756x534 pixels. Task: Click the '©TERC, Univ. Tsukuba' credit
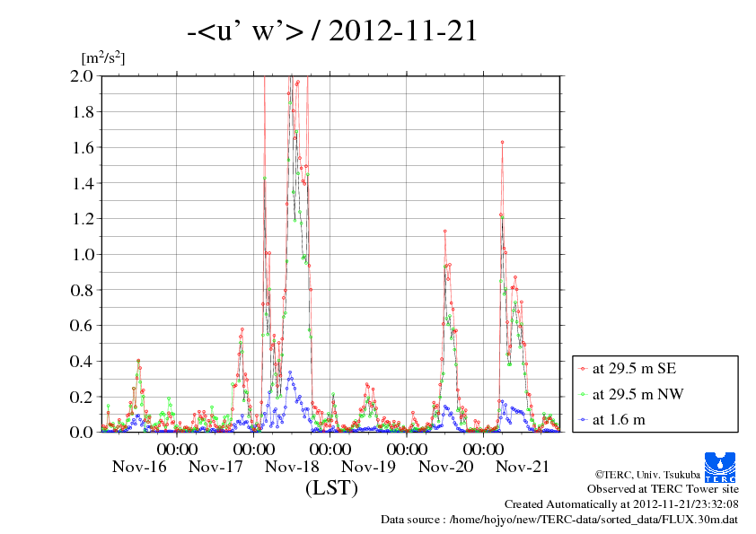[x=647, y=474]
